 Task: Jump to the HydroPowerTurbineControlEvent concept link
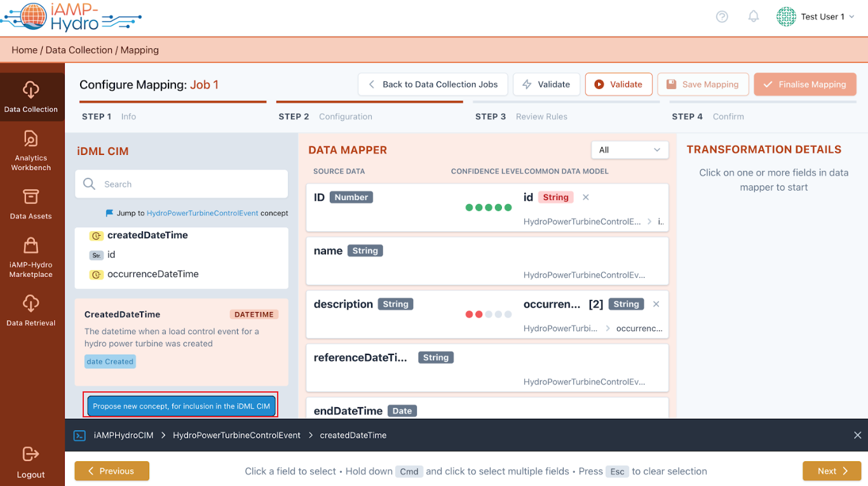[202, 213]
